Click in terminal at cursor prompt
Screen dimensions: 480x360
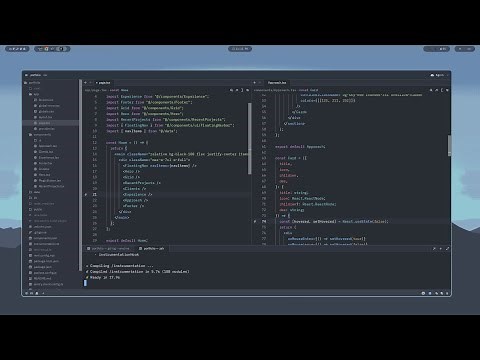85,283
